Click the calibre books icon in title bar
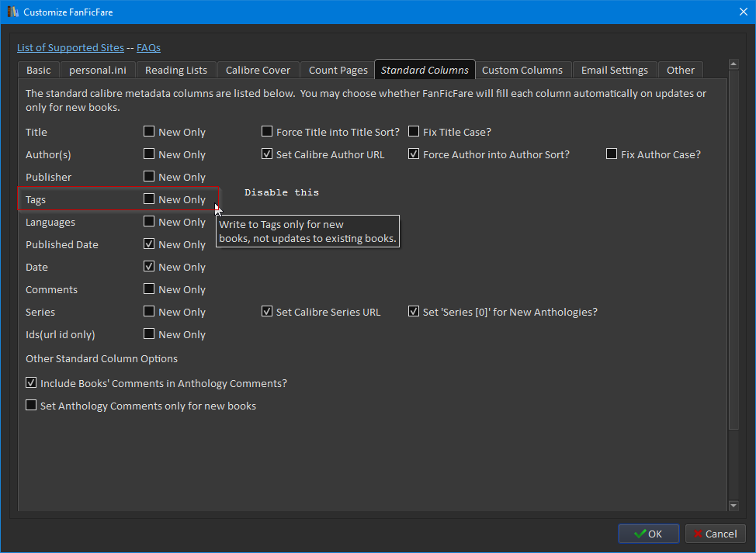 pos(12,12)
